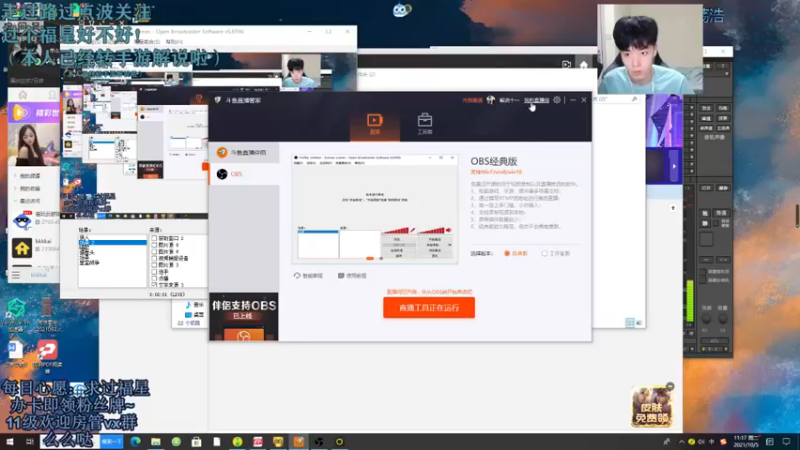Screen dimensions: 800x450
Task: Click the Douyu shield logo in title bar
Action: click(218, 100)
